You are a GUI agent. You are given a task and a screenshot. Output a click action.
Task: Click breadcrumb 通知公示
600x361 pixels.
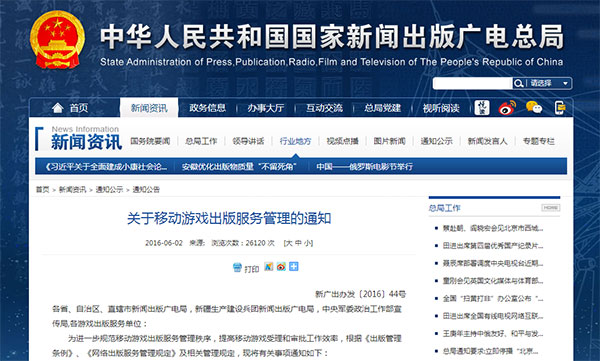pyautogui.click(x=109, y=189)
